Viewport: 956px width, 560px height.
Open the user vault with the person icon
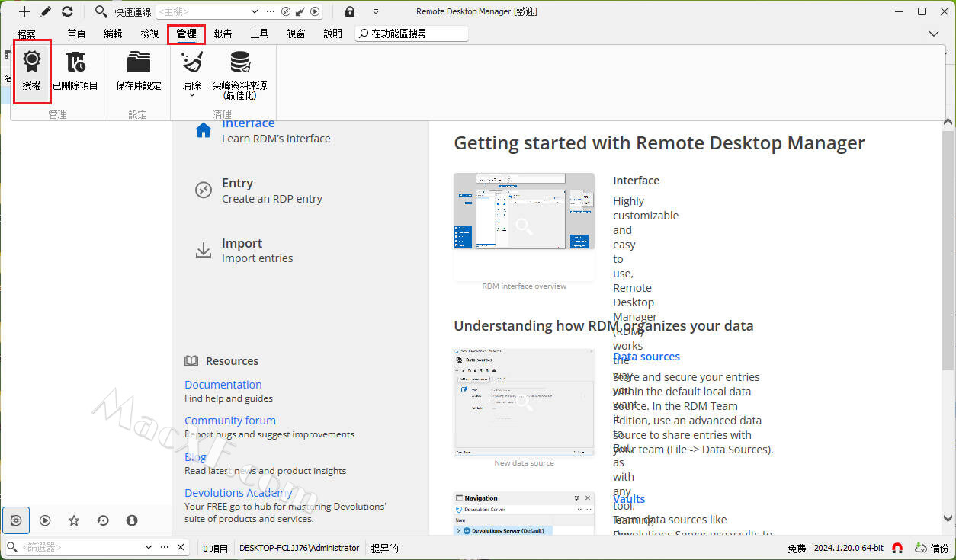click(x=132, y=520)
